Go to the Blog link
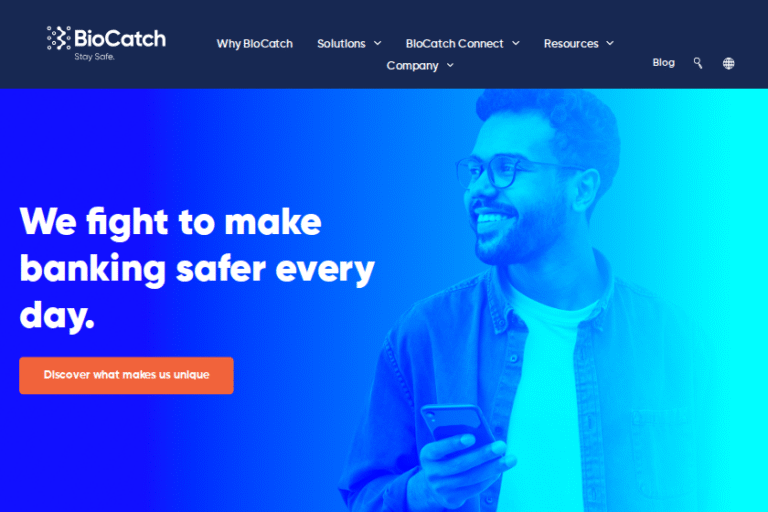Screen dimensions: 768x512 tap(664, 63)
